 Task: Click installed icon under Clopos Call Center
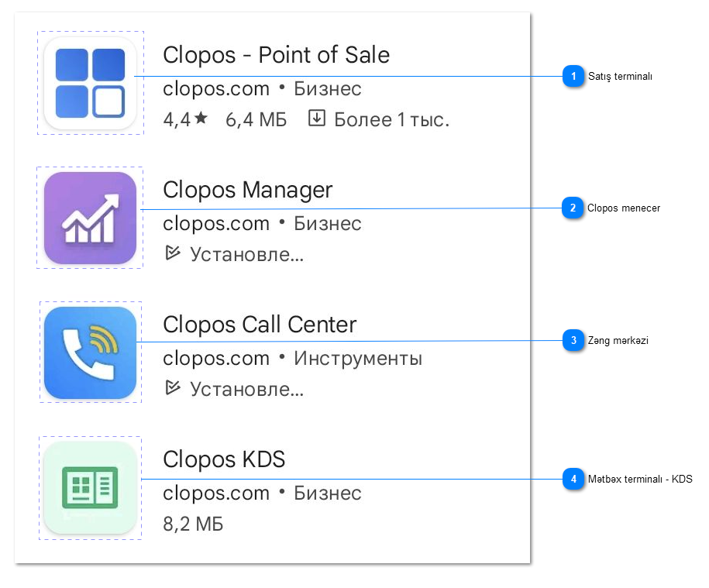click(x=173, y=387)
